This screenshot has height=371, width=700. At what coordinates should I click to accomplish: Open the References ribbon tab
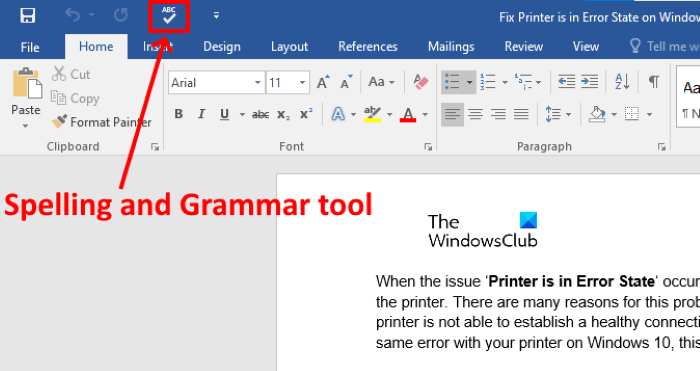click(x=368, y=46)
